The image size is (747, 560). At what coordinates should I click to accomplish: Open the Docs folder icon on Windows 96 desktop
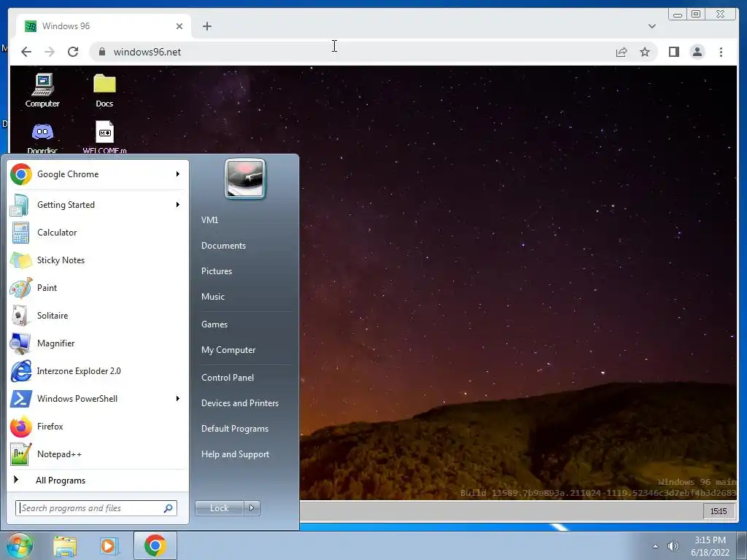click(104, 90)
